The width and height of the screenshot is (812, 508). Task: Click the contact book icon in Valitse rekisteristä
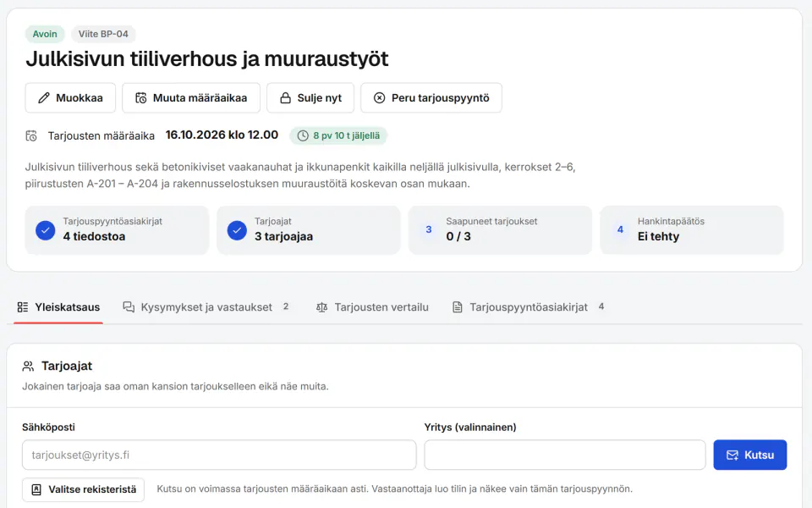point(36,489)
